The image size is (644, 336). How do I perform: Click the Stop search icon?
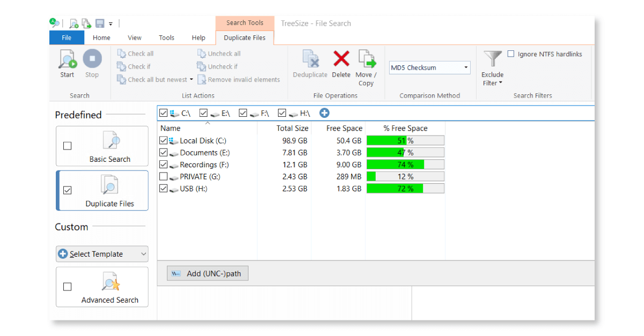[92, 59]
